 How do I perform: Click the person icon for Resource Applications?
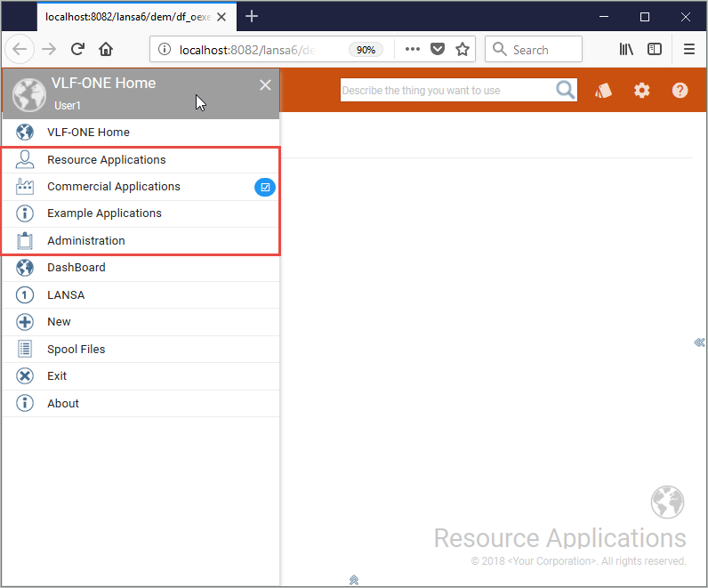tap(25, 159)
